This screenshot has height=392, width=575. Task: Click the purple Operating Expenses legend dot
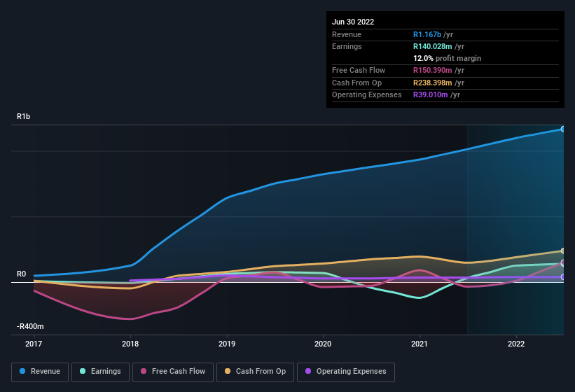point(308,371)
